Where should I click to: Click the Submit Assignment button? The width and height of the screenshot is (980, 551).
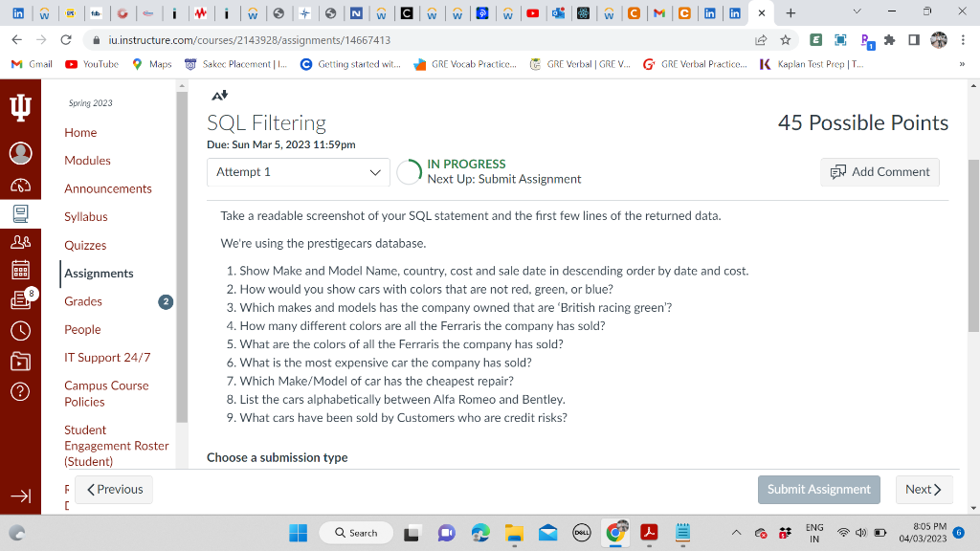tap(818, 489)
